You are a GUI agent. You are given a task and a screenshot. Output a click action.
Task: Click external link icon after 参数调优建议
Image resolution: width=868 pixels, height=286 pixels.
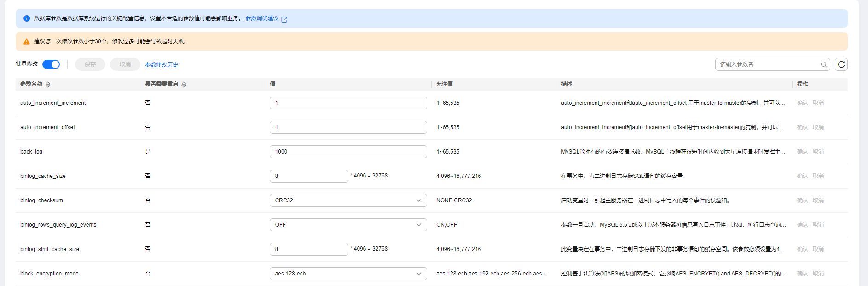[284, 19]
